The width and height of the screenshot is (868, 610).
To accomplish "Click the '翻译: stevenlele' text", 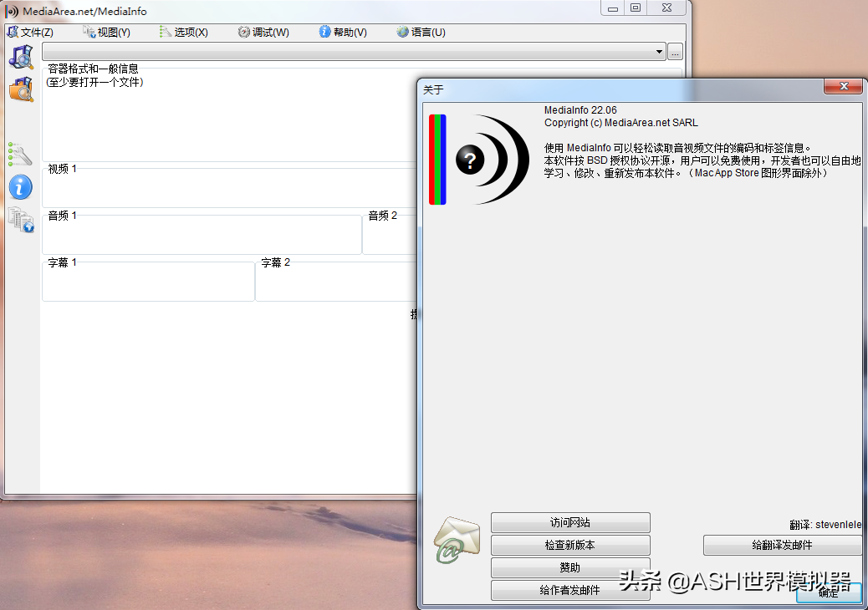I will pyautogui.click(x=825, y=524).
